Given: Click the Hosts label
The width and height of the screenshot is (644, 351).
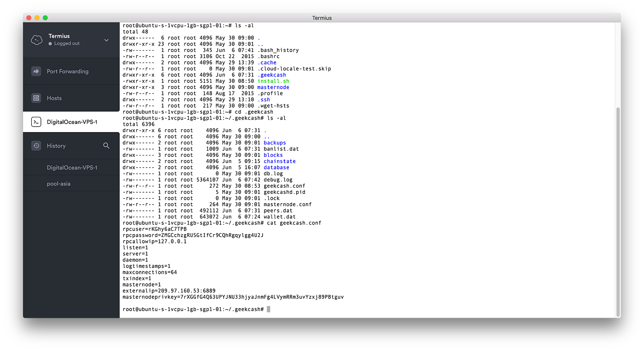Looking at the screenshot, I should [x=54, y=98].
